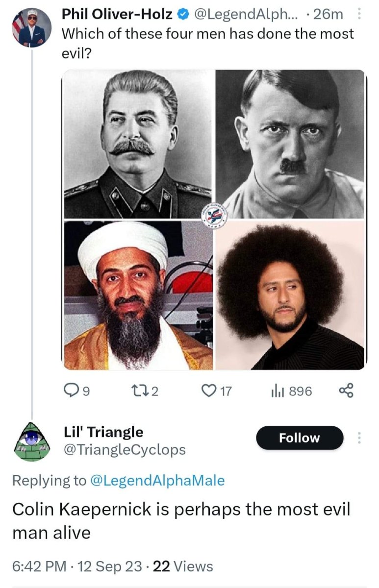
Task: Click the reply speech bubble icon
Action: tap(71, 391)
